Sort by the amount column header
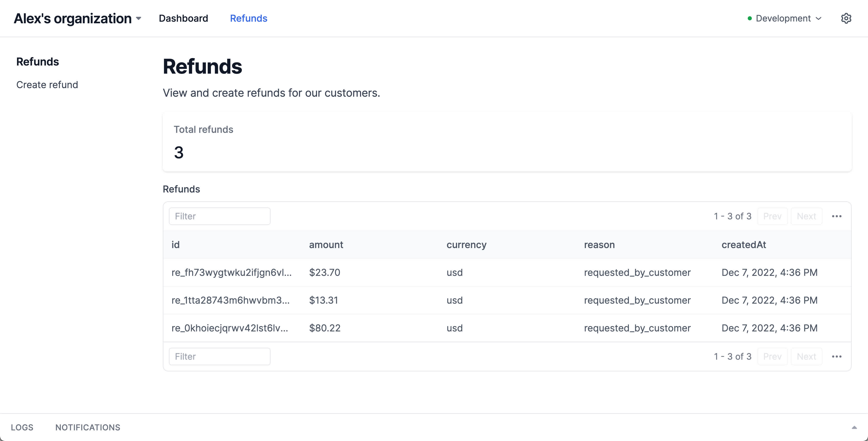The width and height of the screenshot is (868, 441). (x=326, y=245)
